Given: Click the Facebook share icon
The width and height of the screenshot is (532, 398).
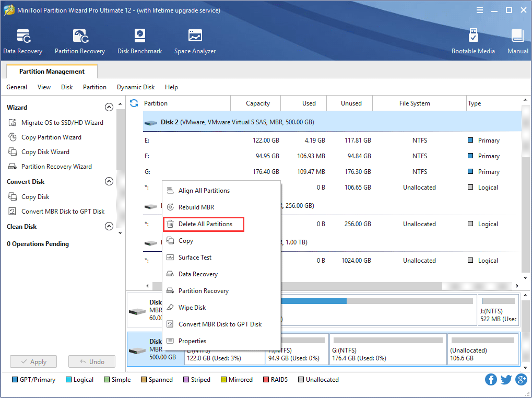Looking at the screenshot, I should tap(490, 379).
